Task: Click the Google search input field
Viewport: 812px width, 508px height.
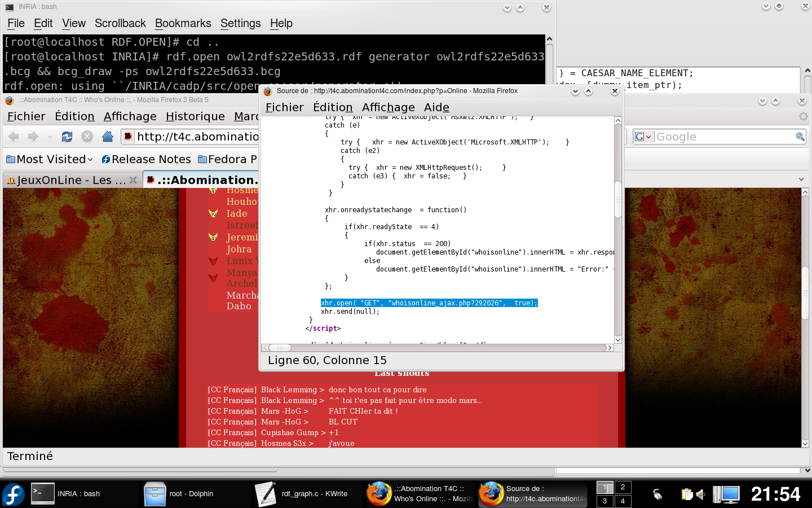Action: coord(725,137)
